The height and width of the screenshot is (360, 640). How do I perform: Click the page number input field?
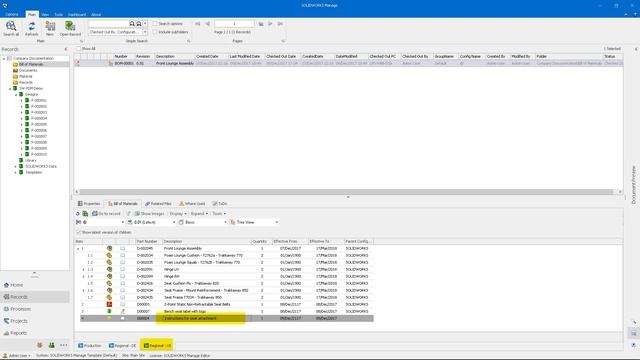[x=234, y=24]
